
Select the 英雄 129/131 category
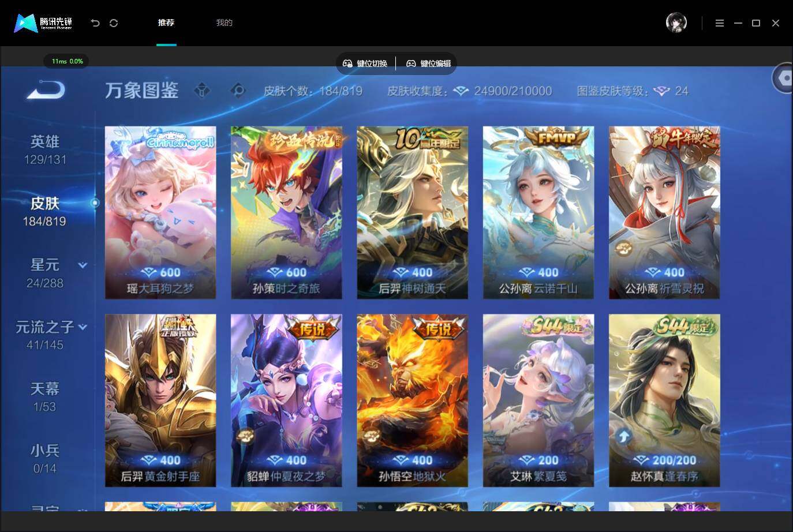45,149
